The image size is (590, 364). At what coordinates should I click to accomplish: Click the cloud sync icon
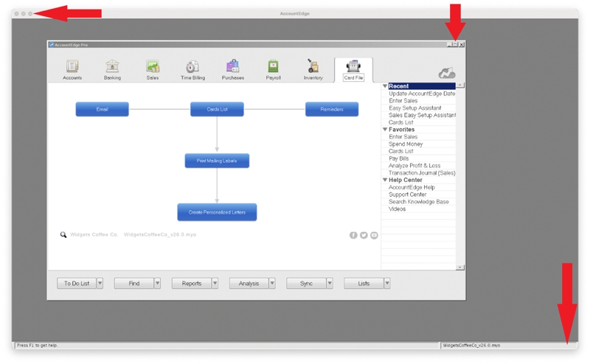click(x=447, y=72)
